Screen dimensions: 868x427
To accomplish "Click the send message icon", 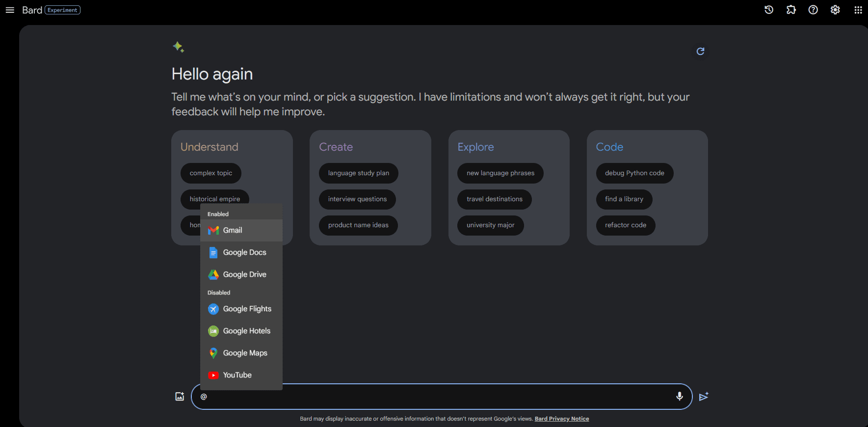I will [x=704, y=396].
